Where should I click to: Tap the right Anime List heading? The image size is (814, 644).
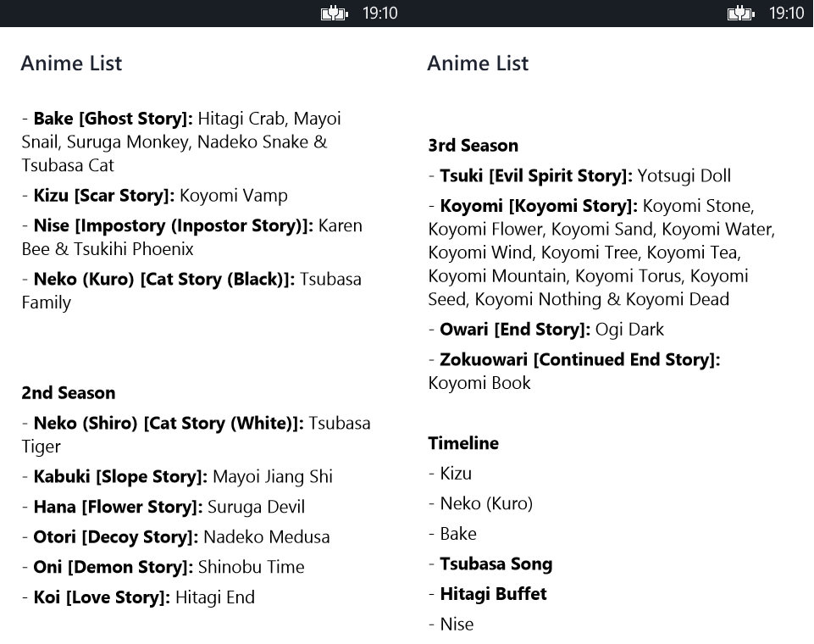click(x=478, y=64)
